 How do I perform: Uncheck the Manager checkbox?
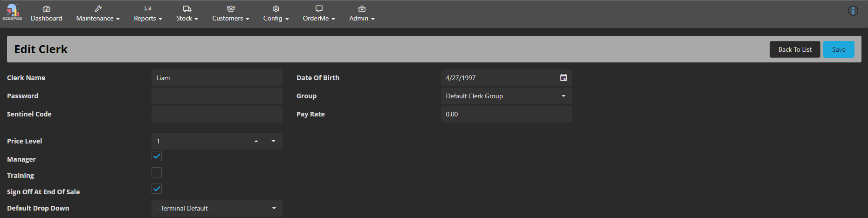point(157,157)
